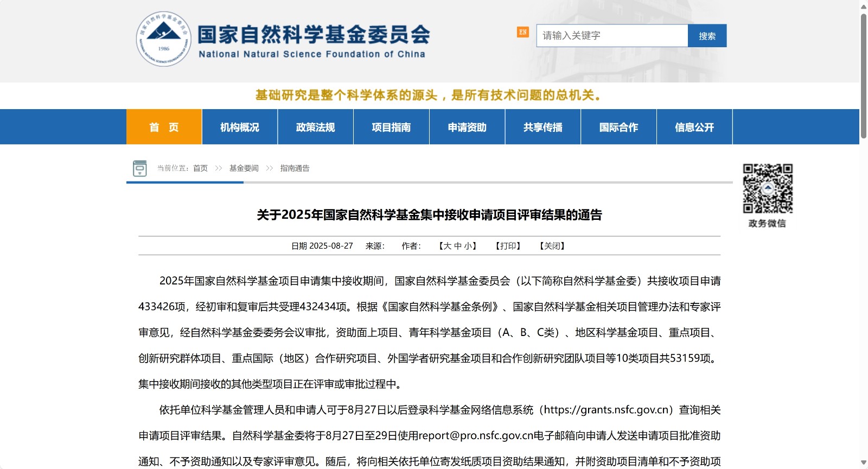Click the vertical scrollbar thumb
The image size is (868, 469).
coord(864,76)
